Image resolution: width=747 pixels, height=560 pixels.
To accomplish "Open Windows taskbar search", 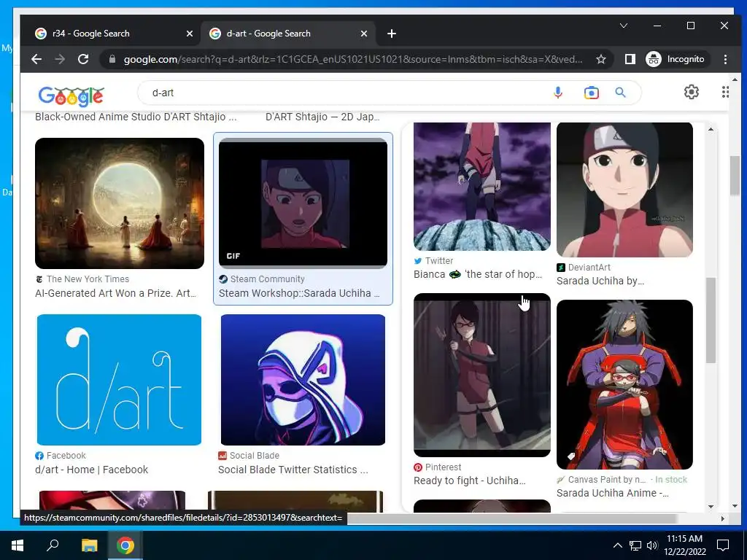I will (53, 545).
